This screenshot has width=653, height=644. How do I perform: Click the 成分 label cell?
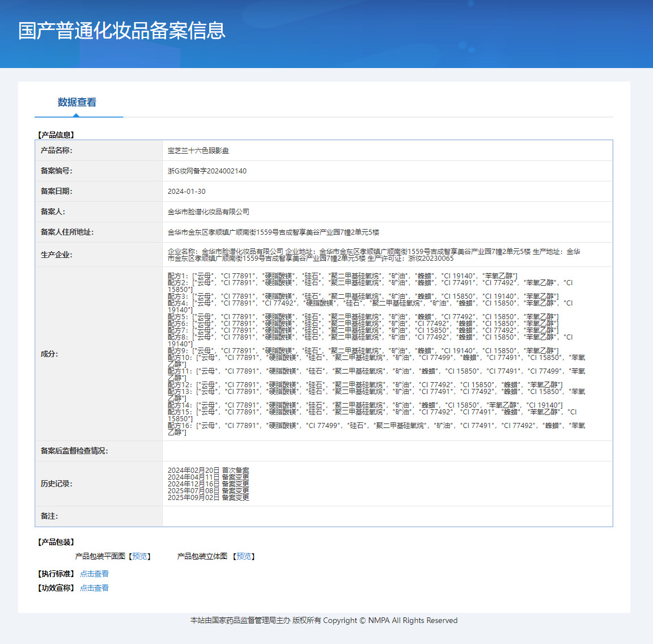coord(99,354)
